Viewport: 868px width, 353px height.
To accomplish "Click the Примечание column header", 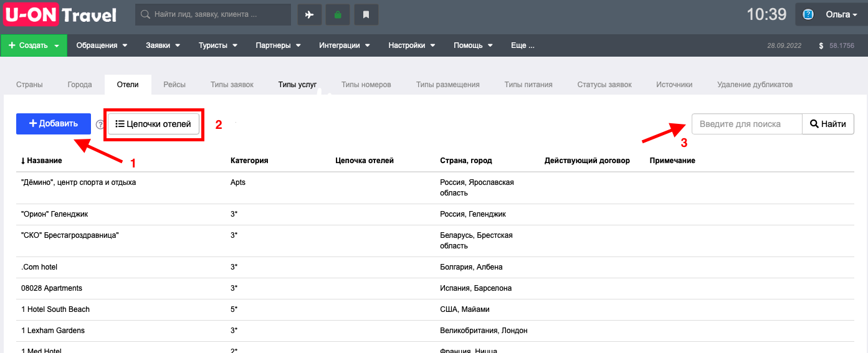I will click(x=672, y=161).
